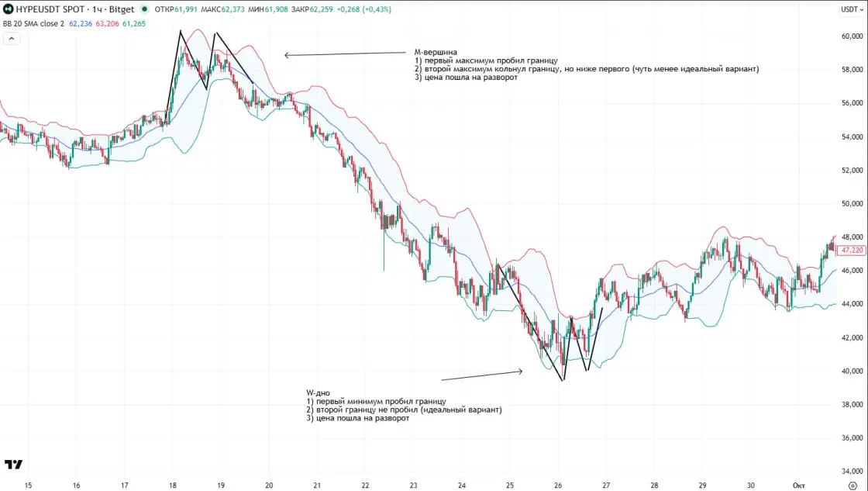Click the change value +0,268 (+0,43%)
Image resolution: width=868 pixels, height=491 pixels.
[x=363, y=9]
